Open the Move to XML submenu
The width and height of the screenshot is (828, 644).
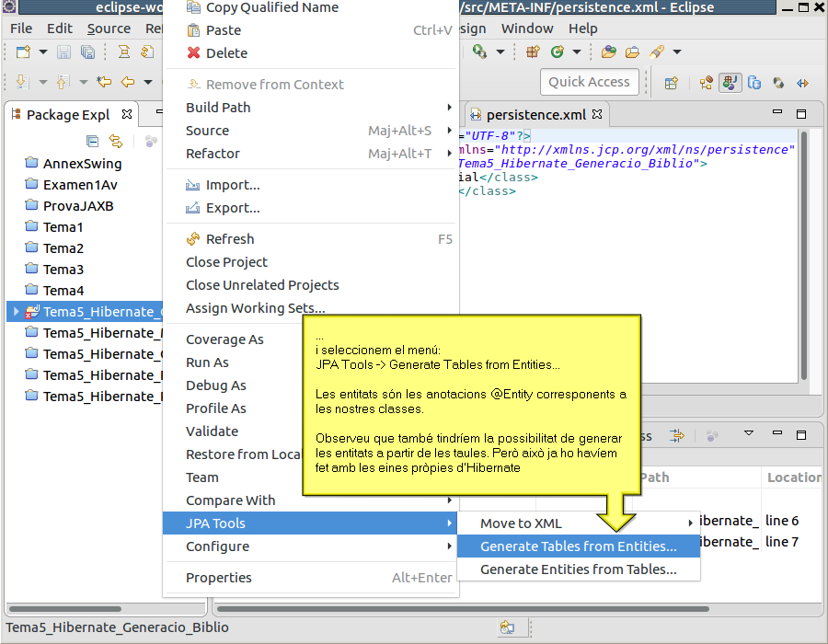click(x=579, y=523)
